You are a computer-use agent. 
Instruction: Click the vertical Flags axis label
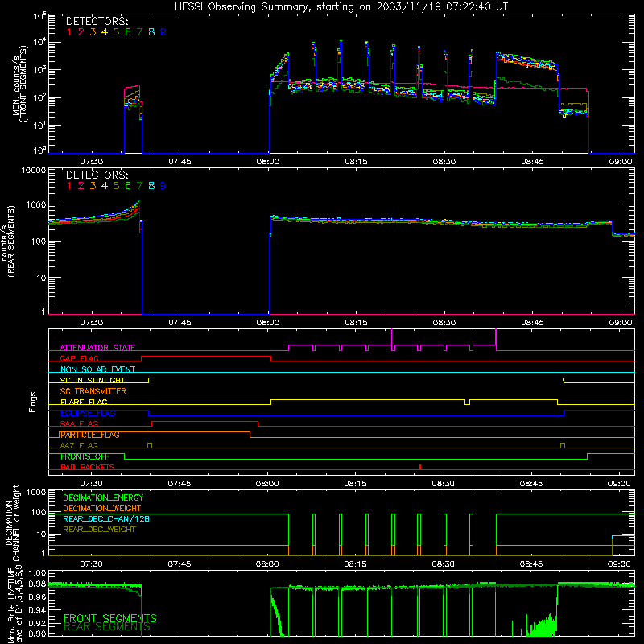click(33, 402)
